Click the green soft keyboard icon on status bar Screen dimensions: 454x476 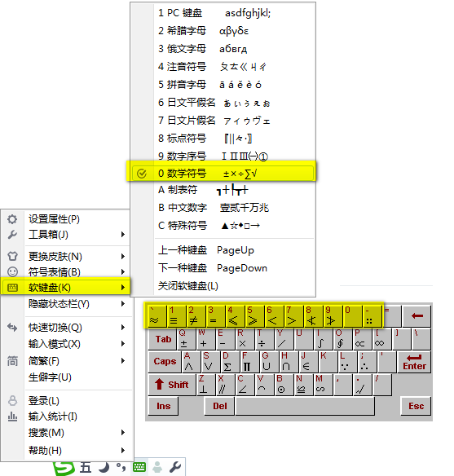coord(139,467)
